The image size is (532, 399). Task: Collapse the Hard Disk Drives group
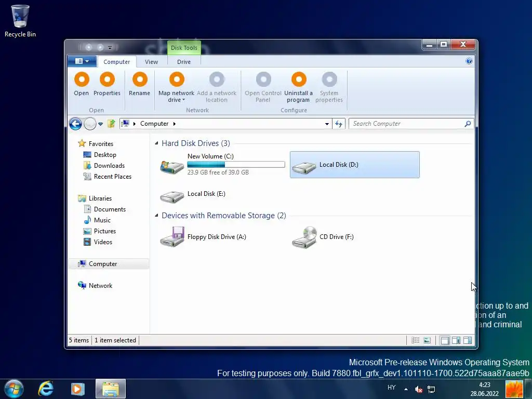tap(156, 143)
